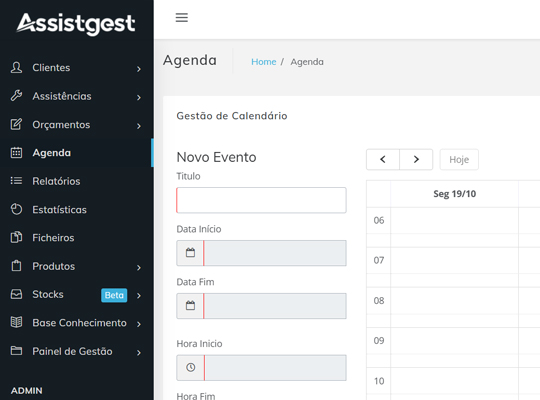Click the Gestão de Calendário heading
The width and height of the screenshot is (540, 400).
click(x=232, y=116)
